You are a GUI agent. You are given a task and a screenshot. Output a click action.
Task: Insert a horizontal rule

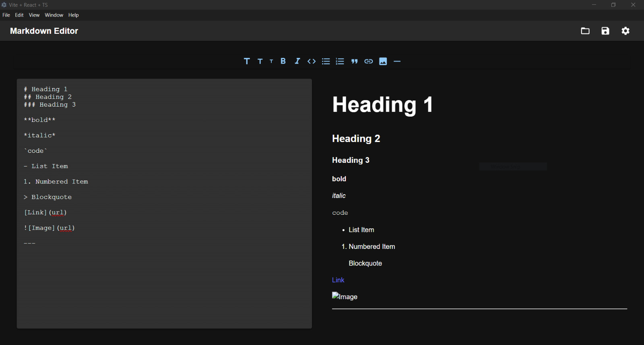397,61
